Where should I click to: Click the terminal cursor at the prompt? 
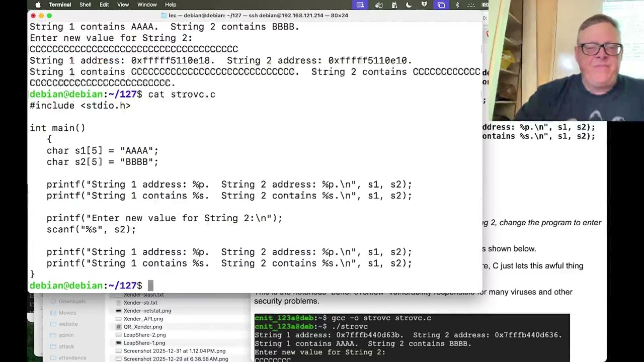click(x=150, y=286)
